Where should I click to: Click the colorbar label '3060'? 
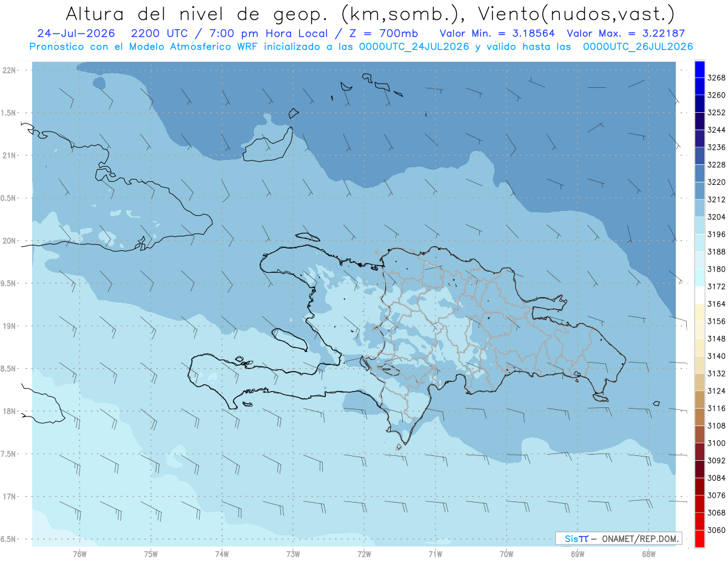tap(716, 530)
